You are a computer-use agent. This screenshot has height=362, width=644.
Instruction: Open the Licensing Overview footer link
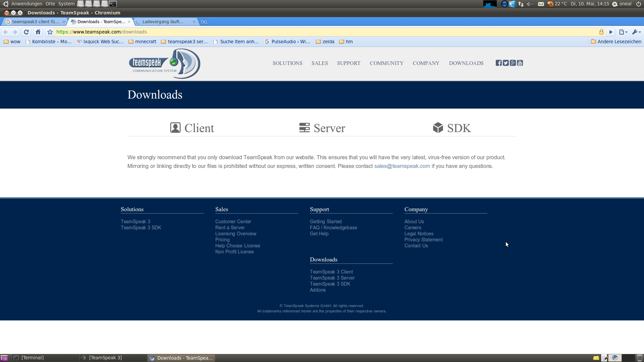(236, 234)
